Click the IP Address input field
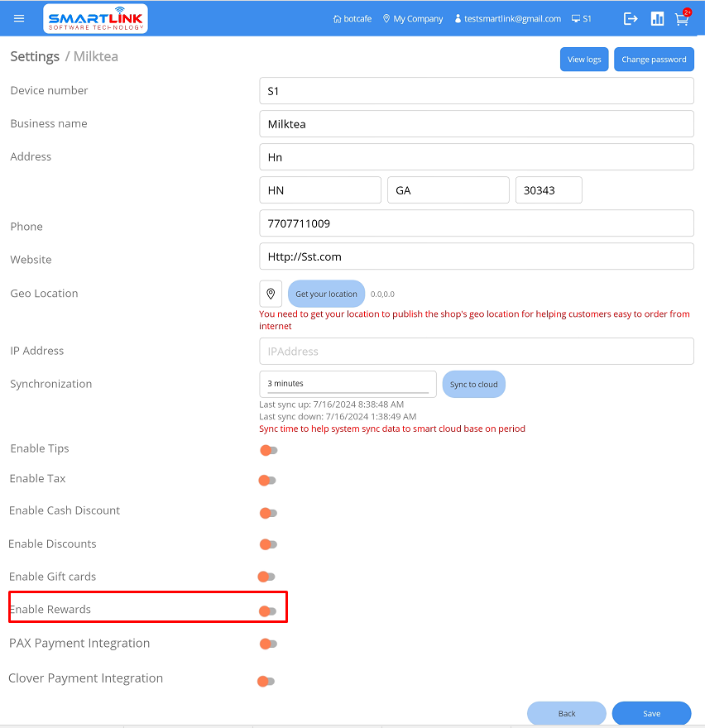Viewport: 705px width, 728px height. tap(476, 351)
